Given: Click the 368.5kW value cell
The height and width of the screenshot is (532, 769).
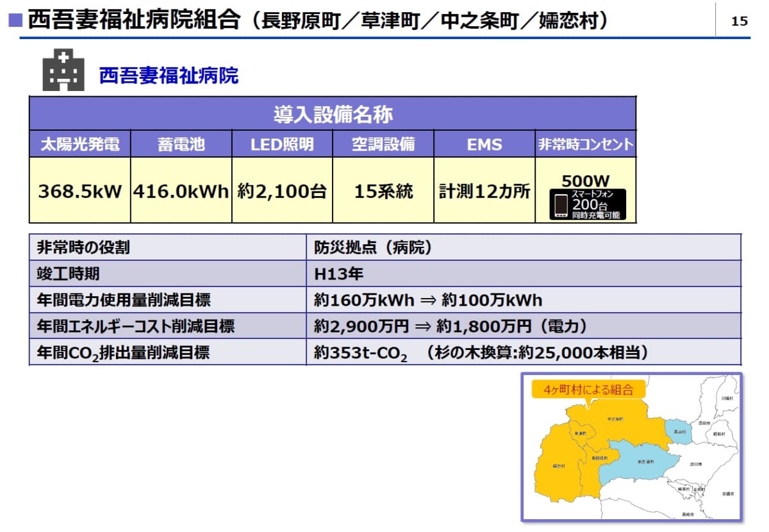Looking at the screenshot, I should [x=80, y=192].
